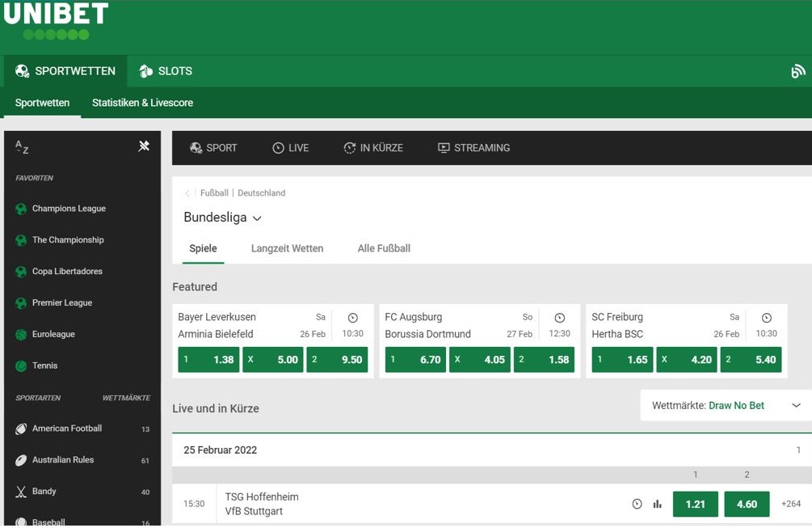Collapse the 25 Februar 2022 section
Screen dimensions: 812x528
(492, 450)
